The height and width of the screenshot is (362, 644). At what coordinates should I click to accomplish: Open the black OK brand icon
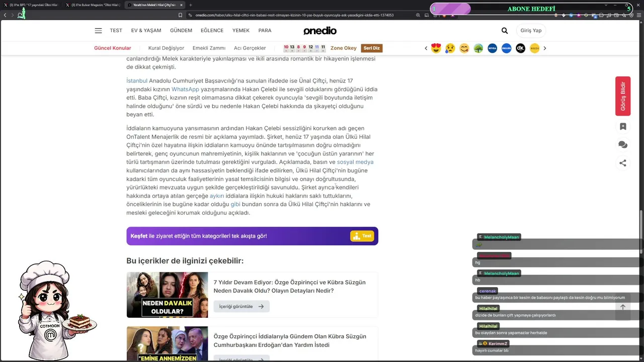pos(521,48)
